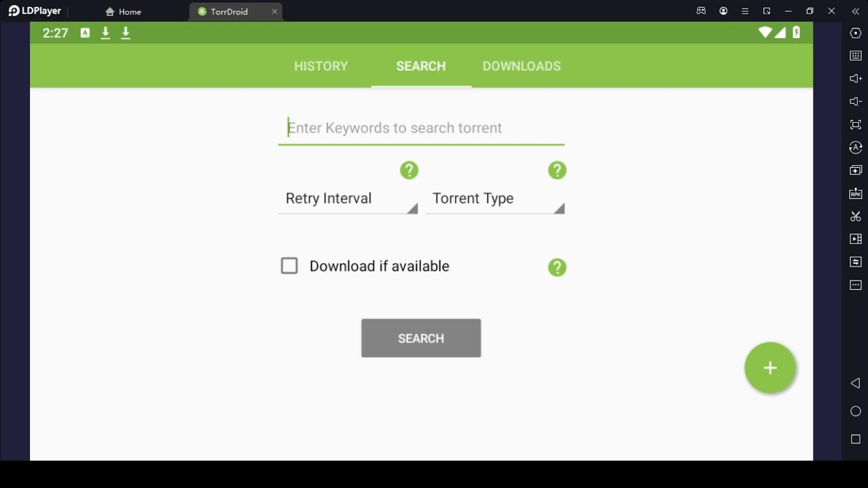Click the keyboard input notification icon
The image size is (868, 488).
(85, 33)
